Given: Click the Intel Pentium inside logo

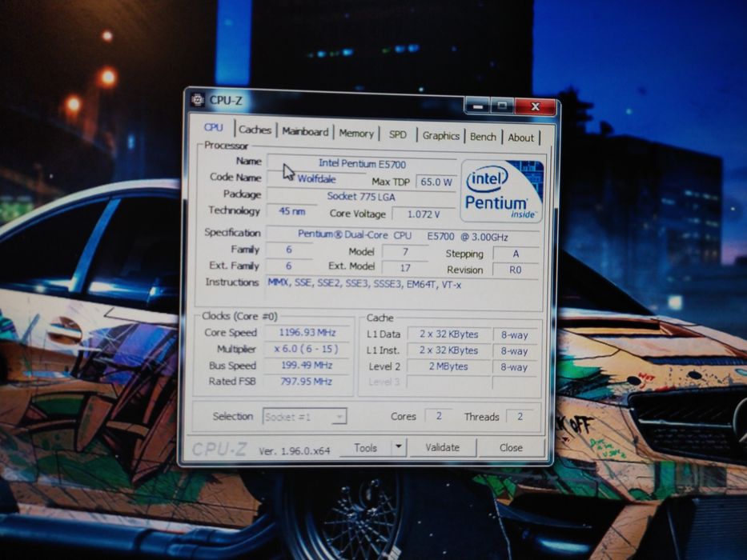Looking at the screenshot, I should (502, 191).
